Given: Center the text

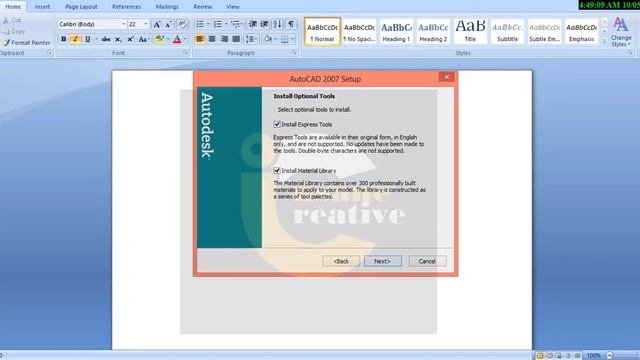Looking at the screenshot, I should click(212, 39).
